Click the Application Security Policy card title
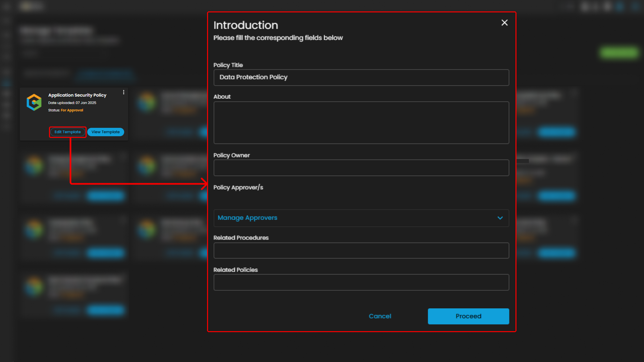Viewport: 644px width, 362px height. (x=77, y=95)
